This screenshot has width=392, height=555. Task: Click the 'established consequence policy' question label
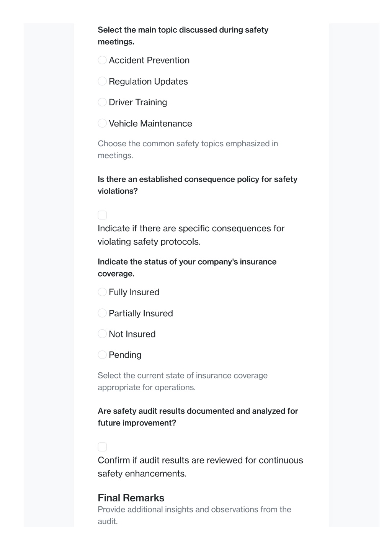pyautogui.click(x=198, y=185)
